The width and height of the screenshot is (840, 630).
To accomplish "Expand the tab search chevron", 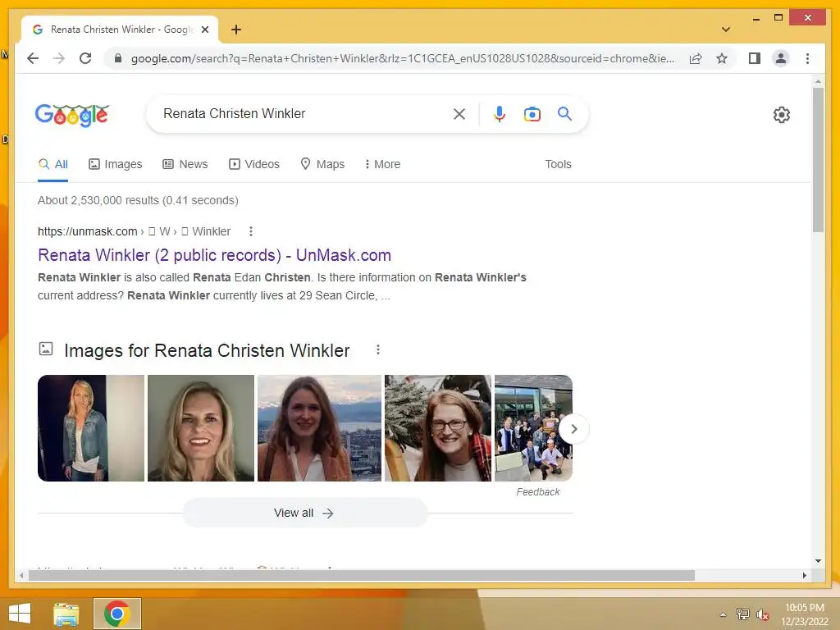I will point(725,30).
